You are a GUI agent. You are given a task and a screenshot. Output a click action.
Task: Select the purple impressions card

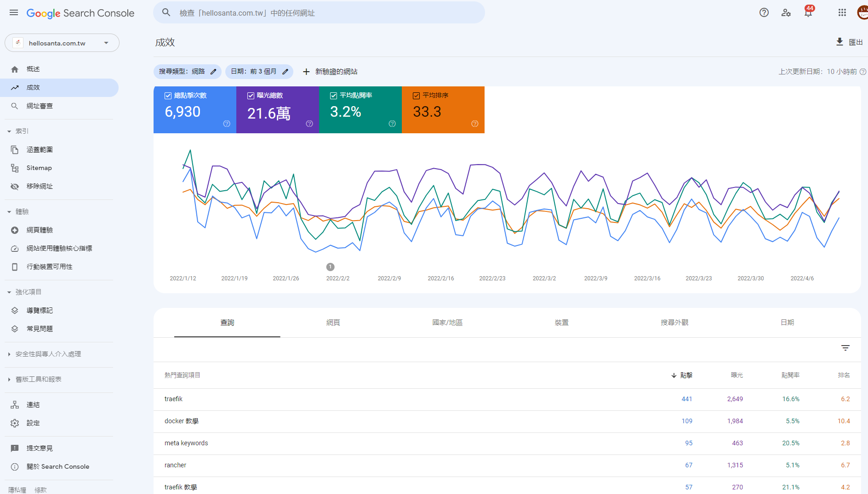(x=278, y=110)
